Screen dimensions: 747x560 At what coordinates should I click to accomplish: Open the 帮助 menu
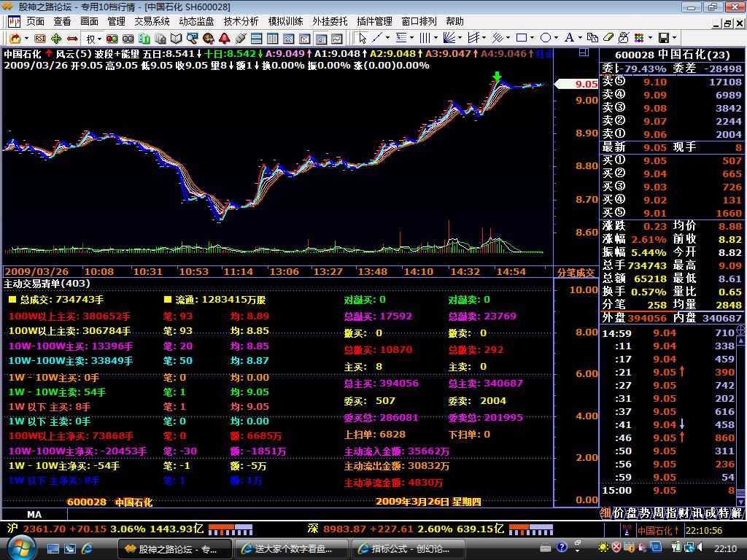pos(455,21)
